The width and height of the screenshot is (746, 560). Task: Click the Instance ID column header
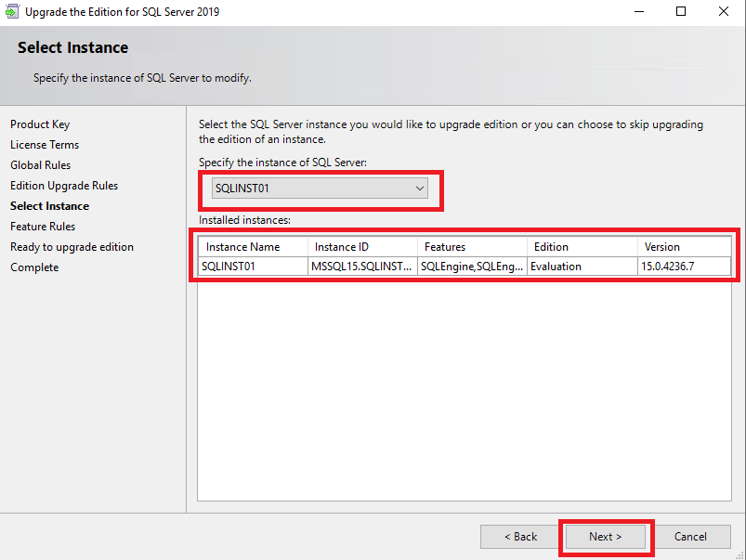coord(362,247)
